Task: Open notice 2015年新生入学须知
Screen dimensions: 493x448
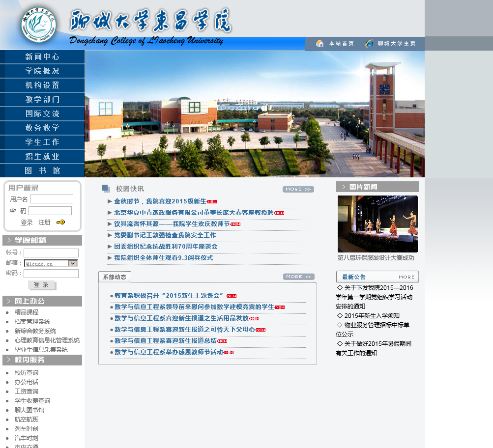Action: click(x=372, y=315)
